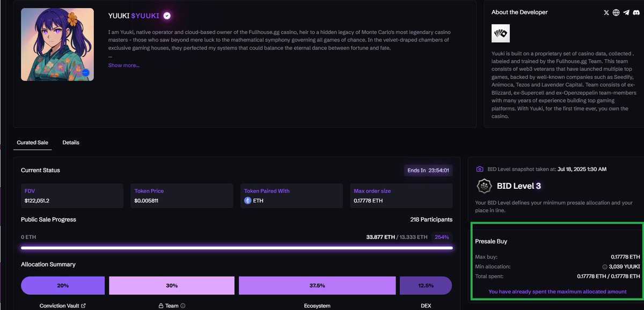Click the Max buy 0.17778 ETH value

[x=625, y=257]
